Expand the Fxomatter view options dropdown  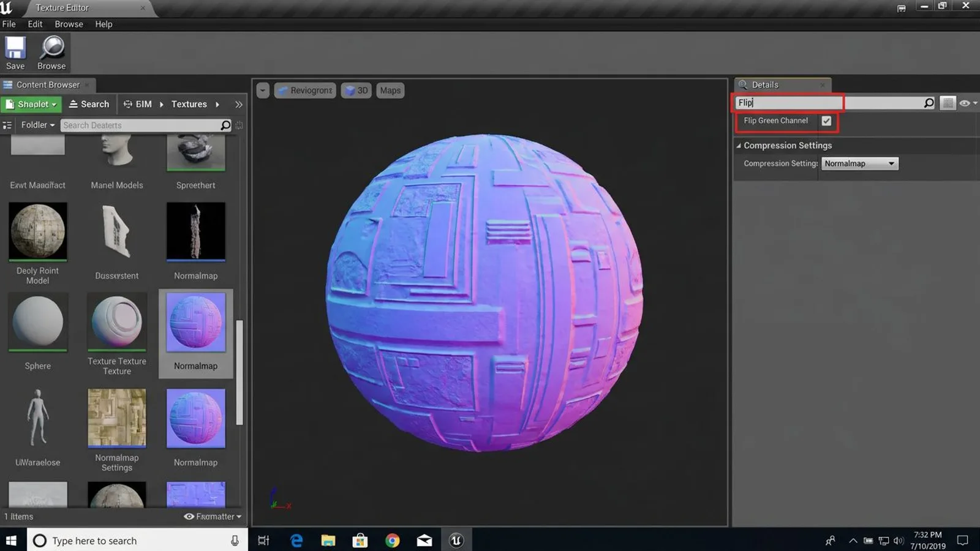[213, 517]
